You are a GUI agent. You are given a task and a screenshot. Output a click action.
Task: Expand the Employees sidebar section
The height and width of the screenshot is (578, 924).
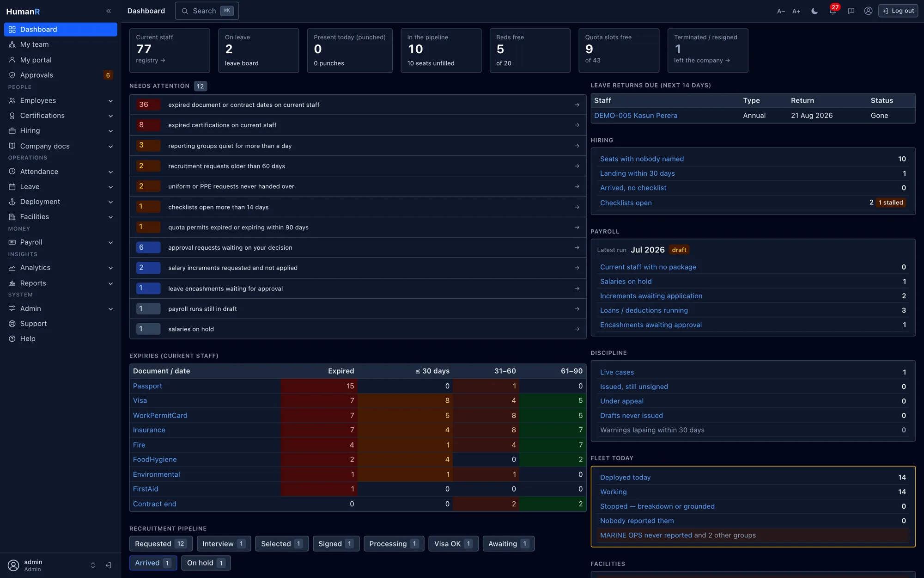point(61,100)
